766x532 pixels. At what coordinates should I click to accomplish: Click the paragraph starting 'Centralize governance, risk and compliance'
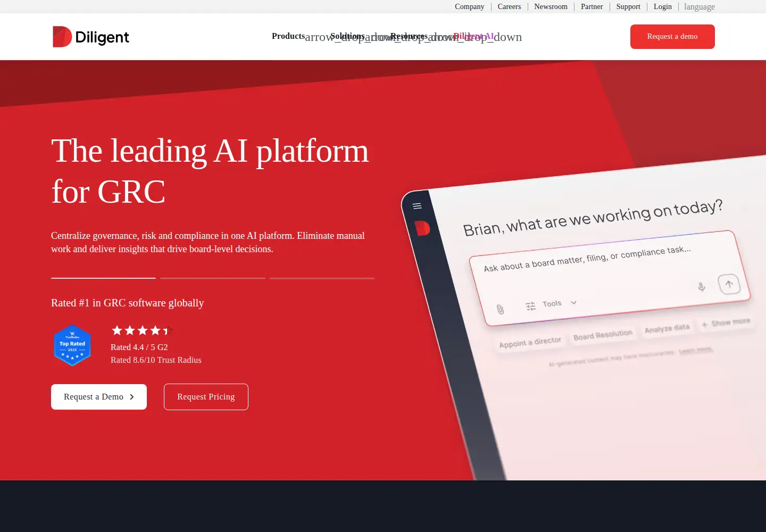(208, 242)
